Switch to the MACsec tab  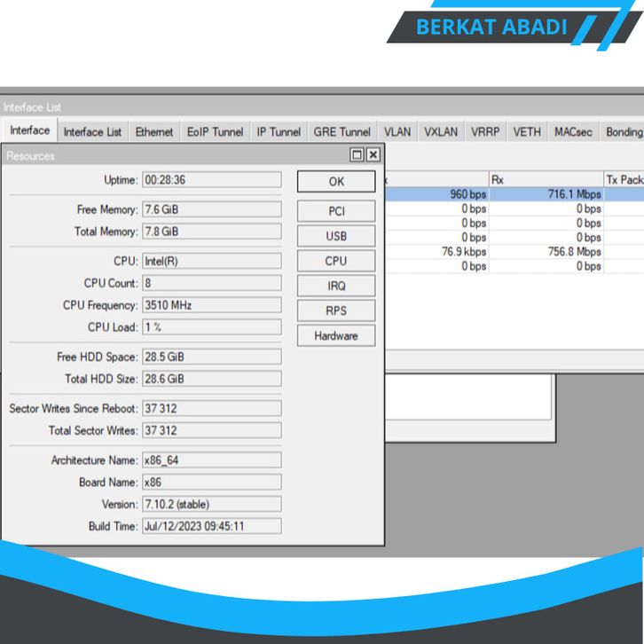pos(573,132)
